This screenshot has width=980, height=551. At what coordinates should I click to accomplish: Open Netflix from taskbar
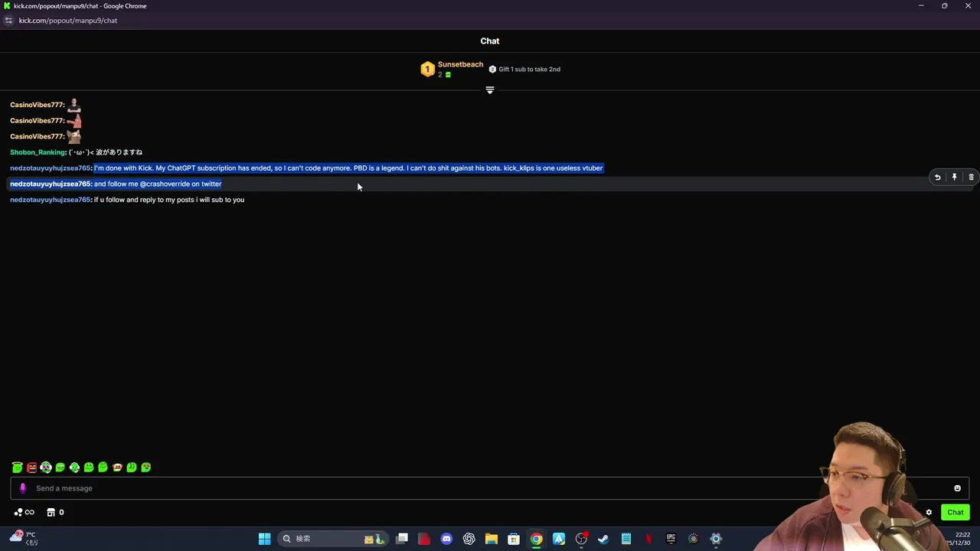pos(648,539)
